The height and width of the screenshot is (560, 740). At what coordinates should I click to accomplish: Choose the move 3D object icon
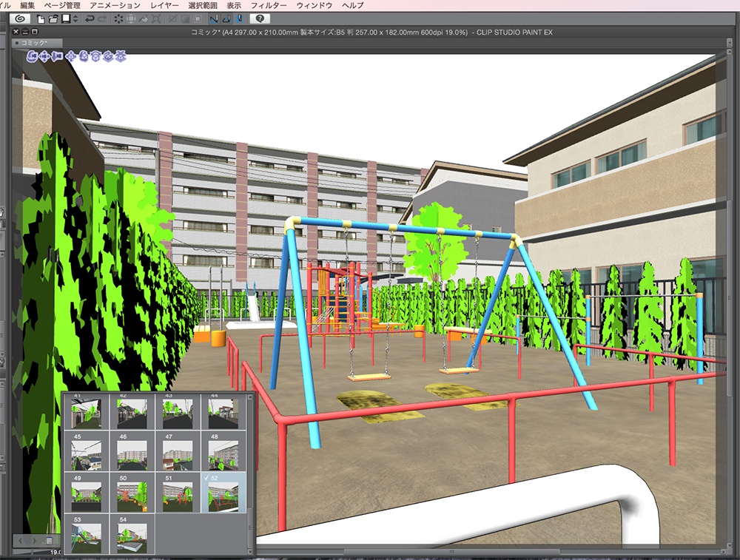(x=71, y=55)
